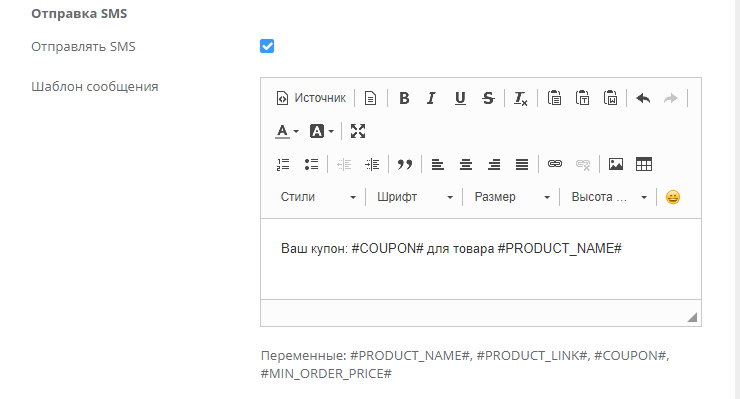Click the greyed Redo arrow
This screenshot has width=740, height=399.
pos(671,98)
